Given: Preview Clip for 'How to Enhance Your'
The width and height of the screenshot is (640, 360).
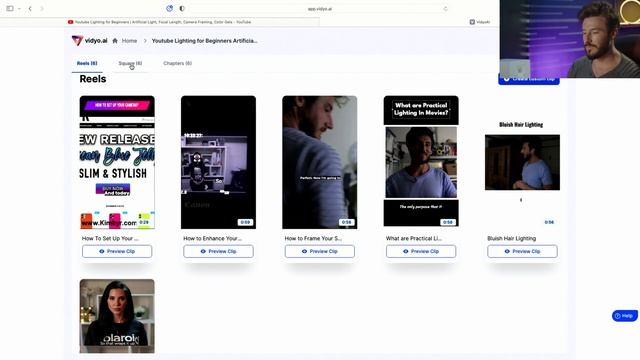Looking at the screenshot, I should tap(218, 251).
